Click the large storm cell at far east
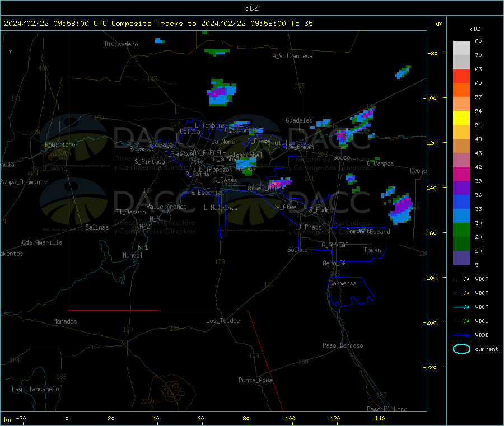The width and height of the screenshot is (504, 426). pos(401,209)
